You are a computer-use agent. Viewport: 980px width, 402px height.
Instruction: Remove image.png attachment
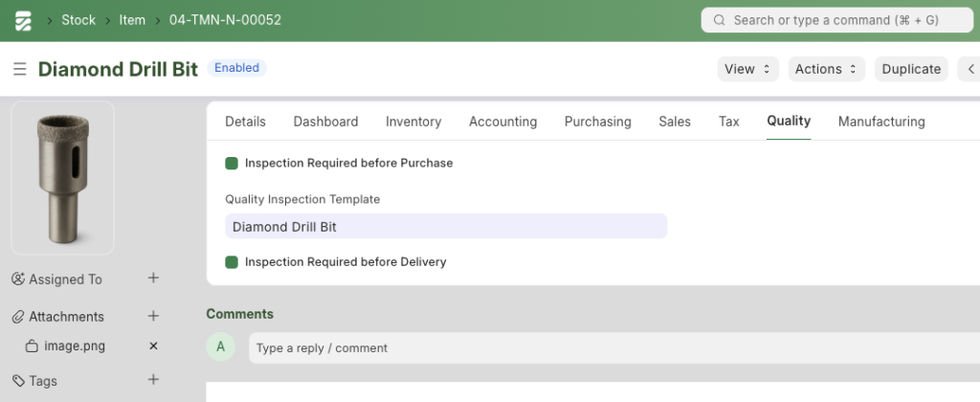pos(153,346)
